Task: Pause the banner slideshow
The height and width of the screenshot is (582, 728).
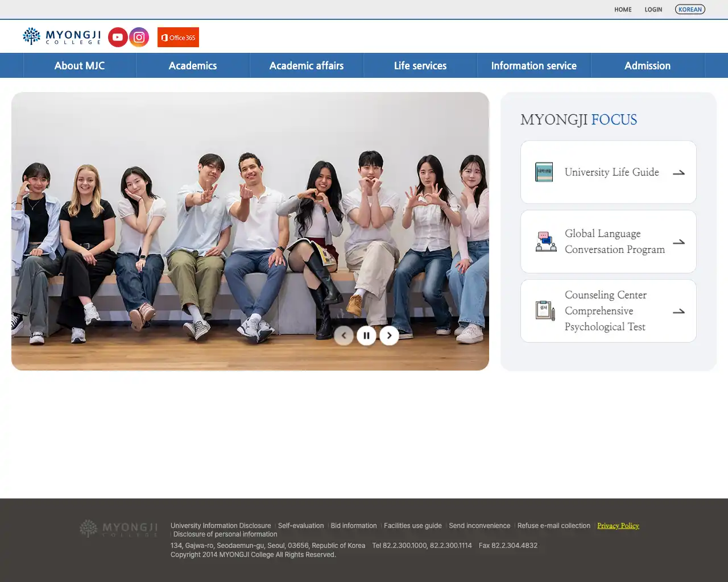Action: 366,335
